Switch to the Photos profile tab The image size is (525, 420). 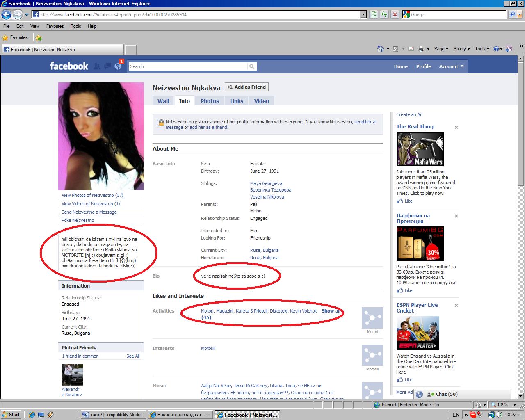tap(210, 101)
